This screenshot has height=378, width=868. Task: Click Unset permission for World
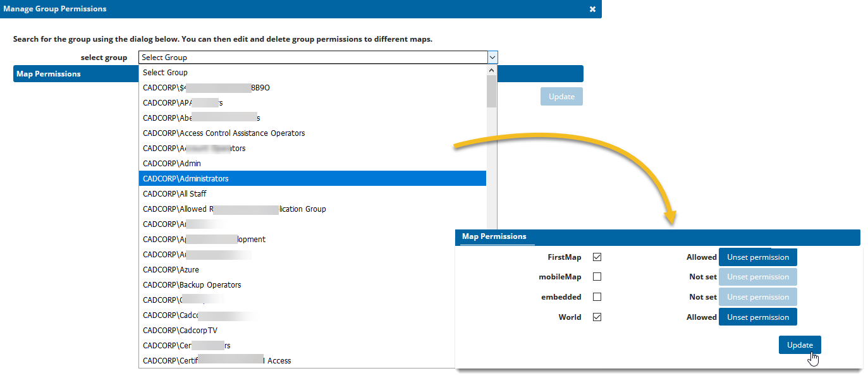tap(757, 317)
